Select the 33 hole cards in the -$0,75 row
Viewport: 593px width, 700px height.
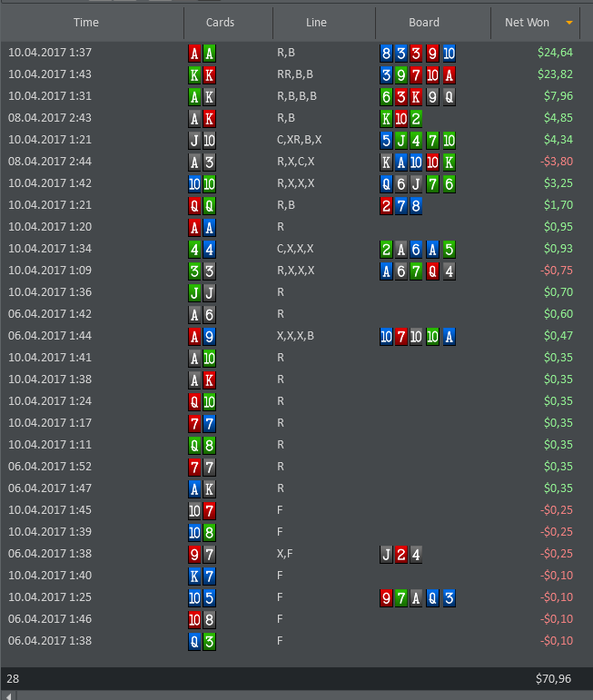[x=202, y=271]
